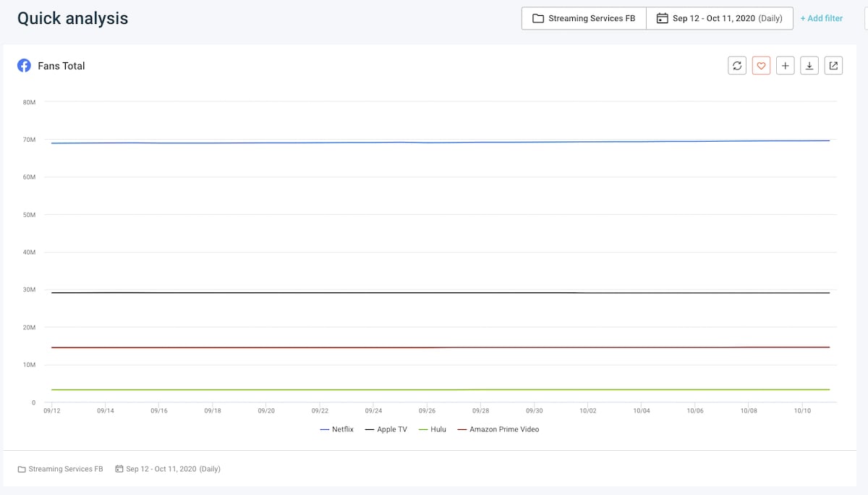Click the download chart icon
The width and height of the screenshot is (868, 495).
[x=809, y=66]
